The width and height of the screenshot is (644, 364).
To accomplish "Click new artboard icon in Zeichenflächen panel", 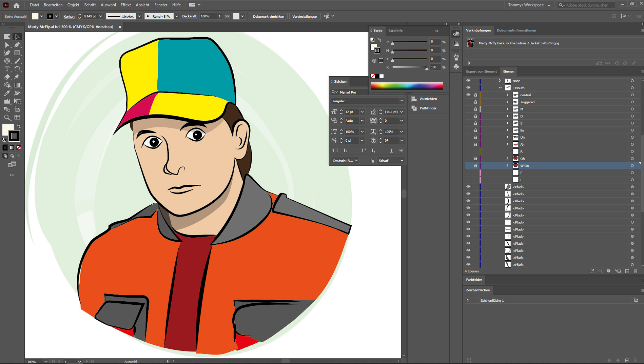I will coord(627,360).
